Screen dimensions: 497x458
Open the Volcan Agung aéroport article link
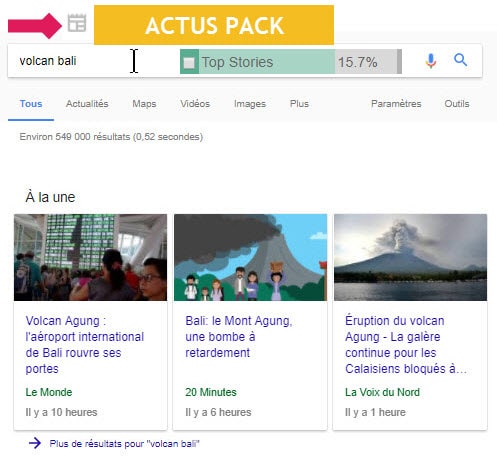[84, 345]
